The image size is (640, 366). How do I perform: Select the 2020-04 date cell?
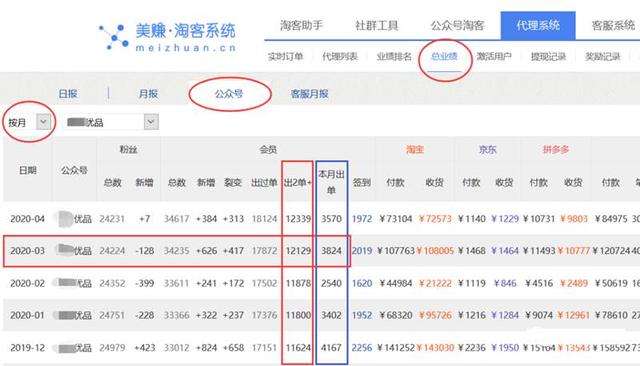coord(27,219)
